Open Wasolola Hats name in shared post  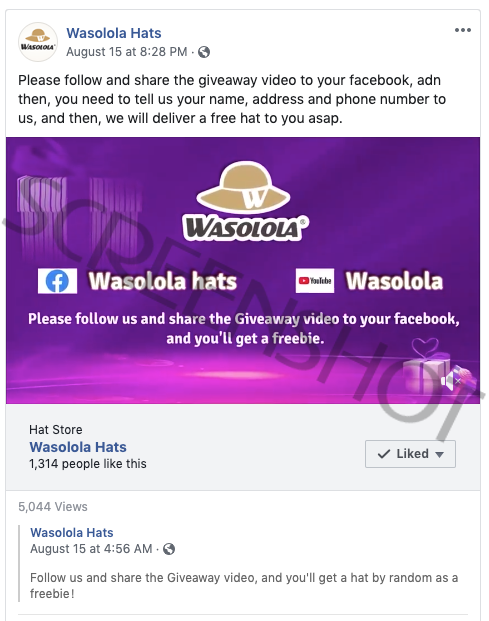pos(72,533)
